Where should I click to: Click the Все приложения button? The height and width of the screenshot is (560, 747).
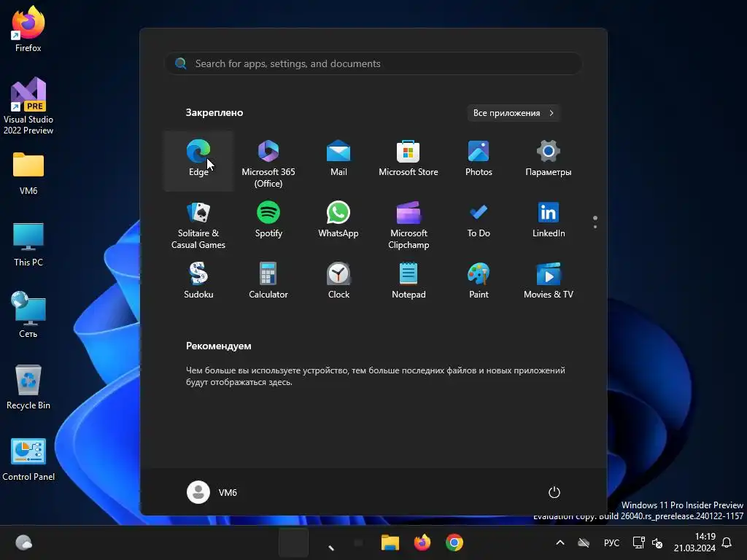point(513,113)
